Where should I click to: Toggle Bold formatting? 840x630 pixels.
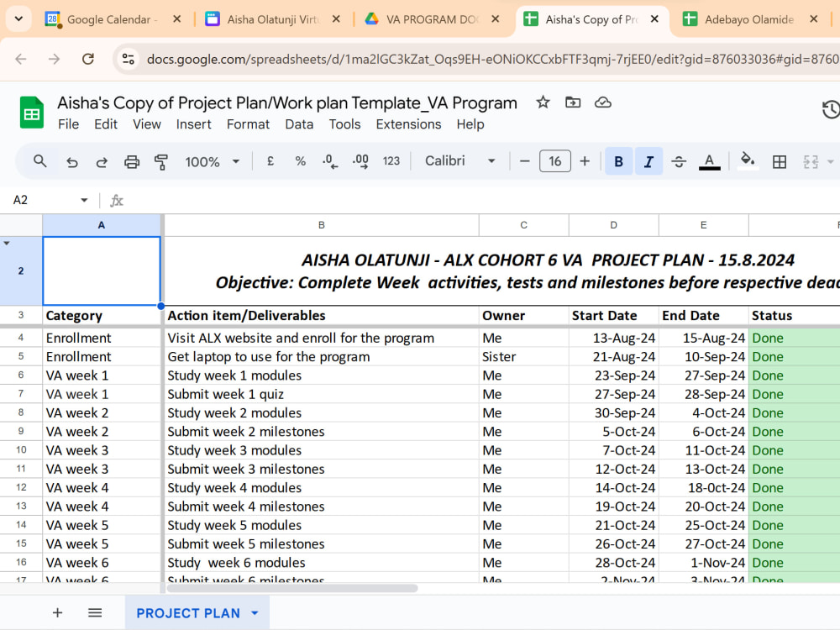[x=619, y=161]
